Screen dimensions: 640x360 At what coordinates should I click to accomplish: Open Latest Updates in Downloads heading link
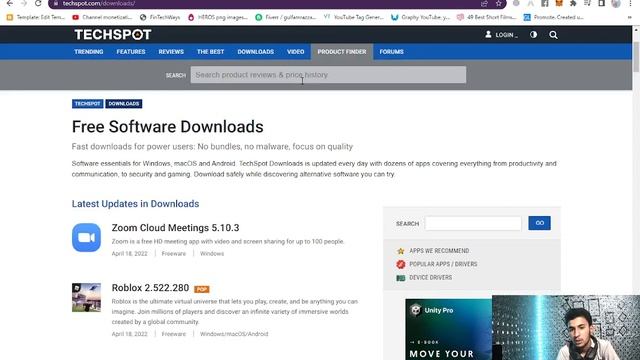pyautogui.click(x=136, y=204)
